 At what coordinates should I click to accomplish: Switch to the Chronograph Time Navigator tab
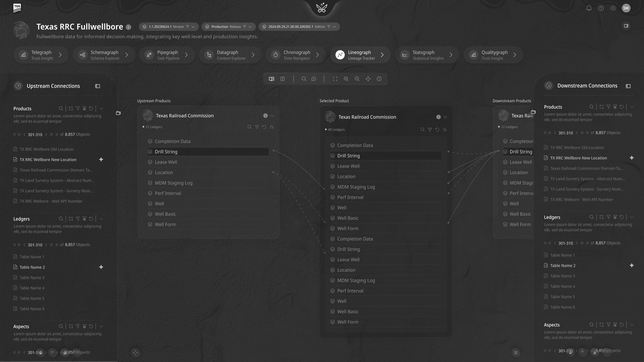296,55
